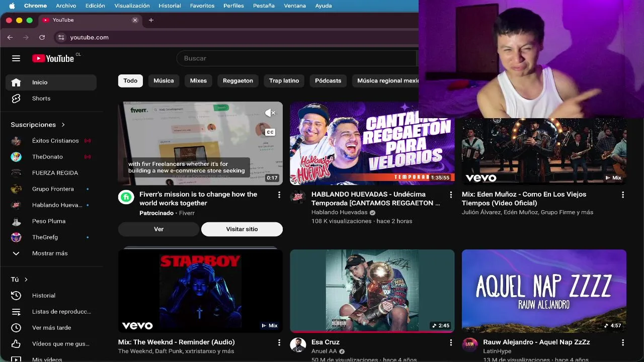Click the Buscar search field
Viewport: 644px width, 362px height.
pyautogui.click(x=297, y=58)
